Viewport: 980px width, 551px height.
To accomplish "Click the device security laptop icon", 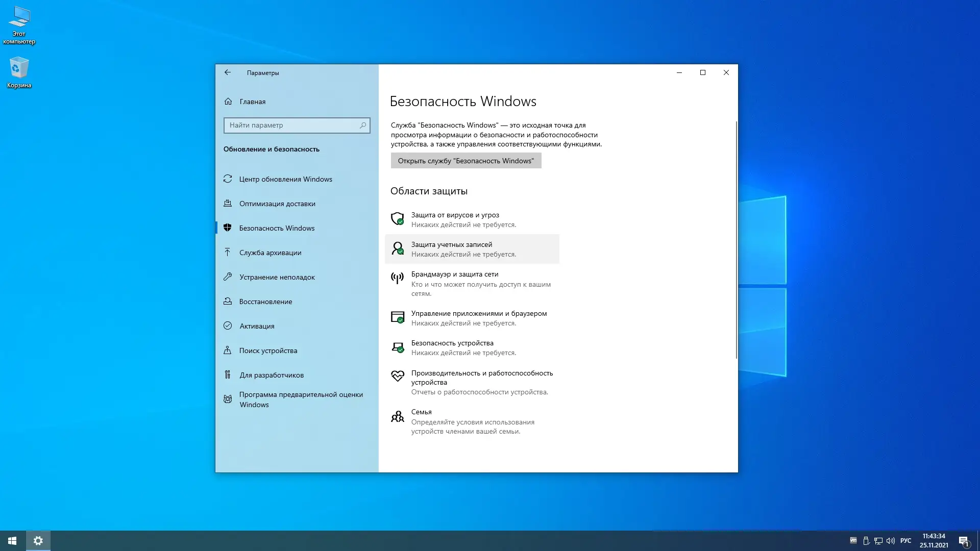I will (397, 347).
